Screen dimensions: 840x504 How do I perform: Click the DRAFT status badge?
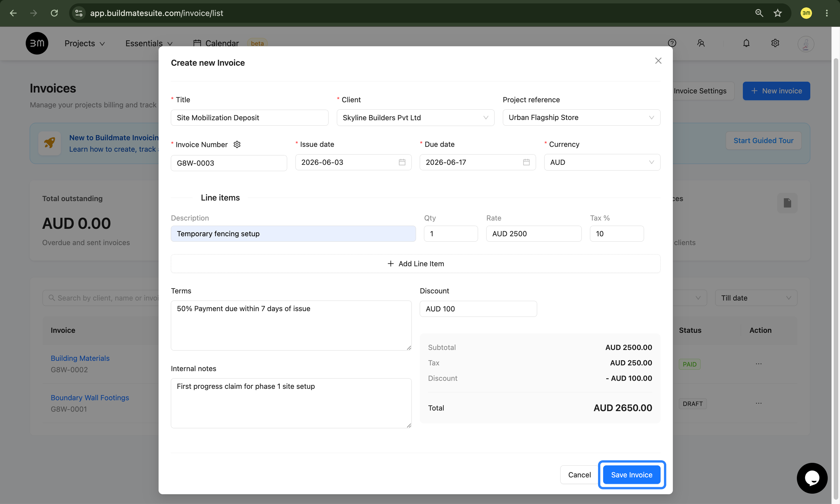pos(693,403)
